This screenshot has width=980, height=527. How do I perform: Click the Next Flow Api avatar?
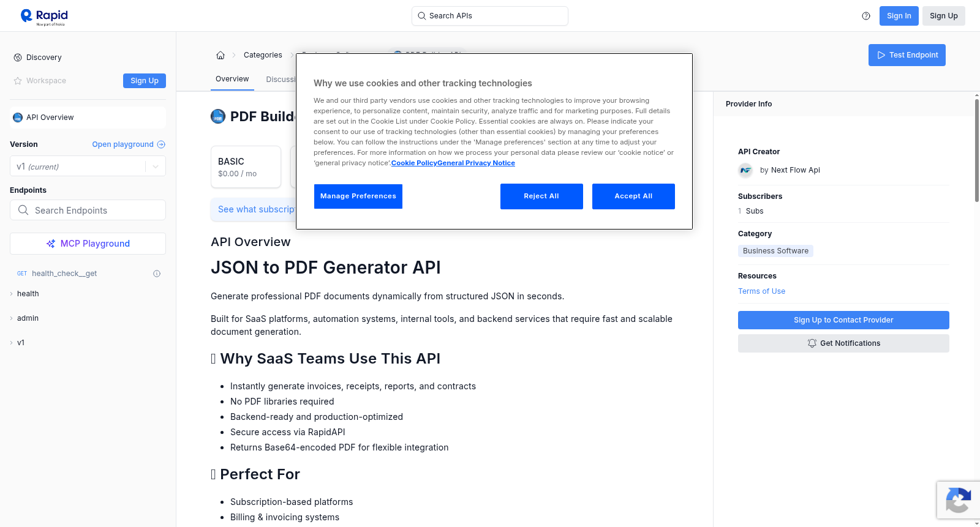click(x=745, y=170)
